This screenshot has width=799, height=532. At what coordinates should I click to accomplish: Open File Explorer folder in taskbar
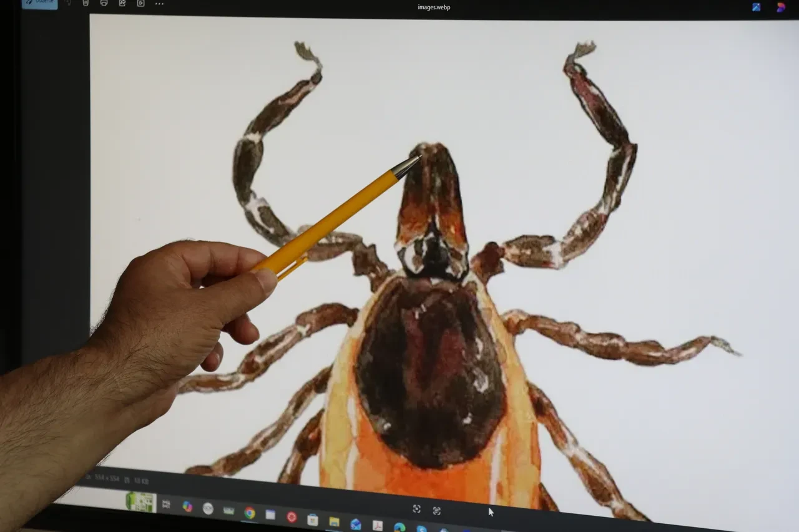point(334,522)
